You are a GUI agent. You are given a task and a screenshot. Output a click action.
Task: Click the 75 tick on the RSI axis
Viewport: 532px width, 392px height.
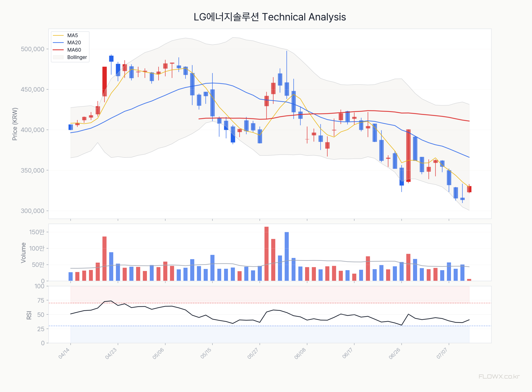41,301
